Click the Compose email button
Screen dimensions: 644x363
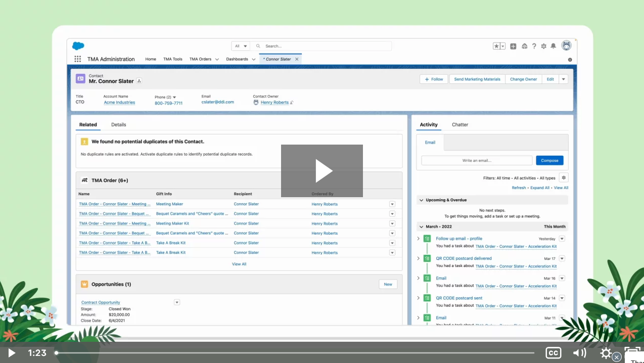click(549, 160)
